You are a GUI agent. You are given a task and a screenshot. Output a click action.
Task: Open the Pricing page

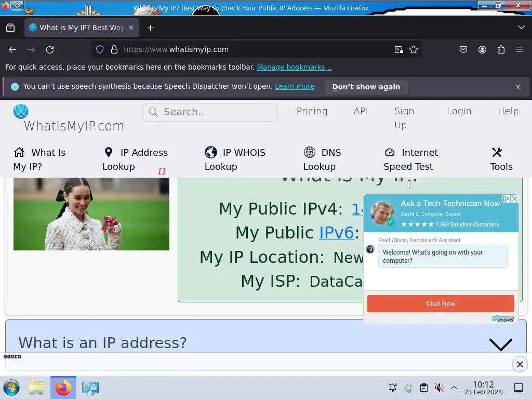tap(312, 111)
